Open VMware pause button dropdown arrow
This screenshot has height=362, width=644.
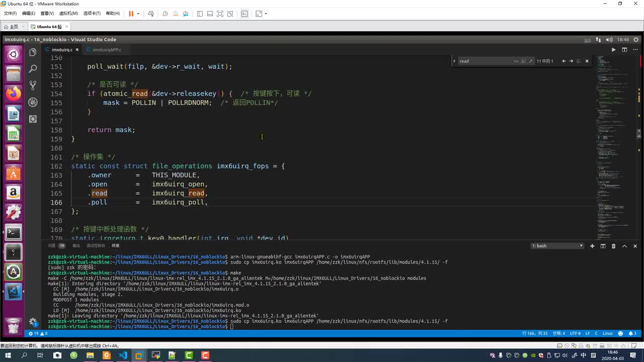pos(137,14)
